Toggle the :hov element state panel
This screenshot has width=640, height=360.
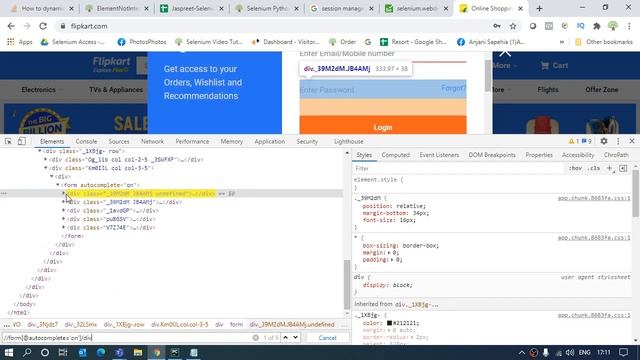pyautogui.click(x=576, y=168)
